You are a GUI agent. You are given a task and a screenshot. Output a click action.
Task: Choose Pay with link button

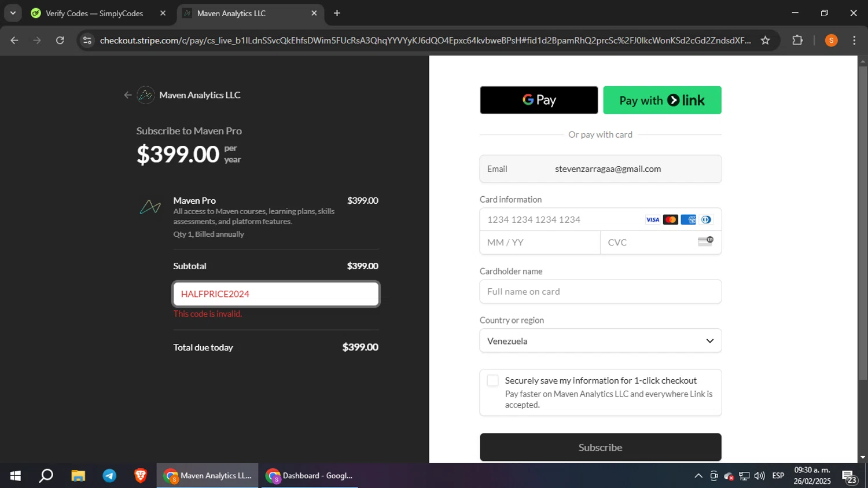pos(662,100)
